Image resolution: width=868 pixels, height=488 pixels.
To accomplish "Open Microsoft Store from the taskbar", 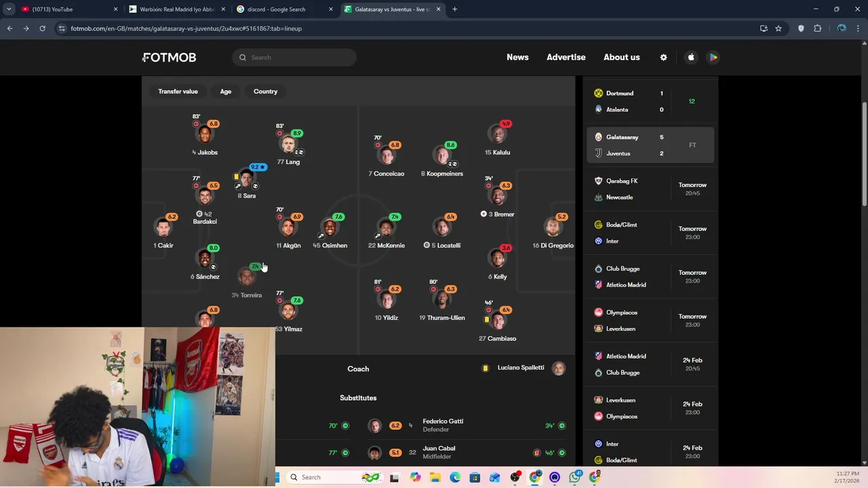I will 475,477.
